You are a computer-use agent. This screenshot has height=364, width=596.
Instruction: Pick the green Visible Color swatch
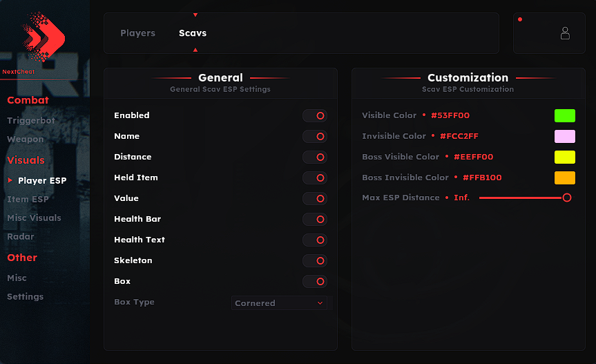[565, 115]
